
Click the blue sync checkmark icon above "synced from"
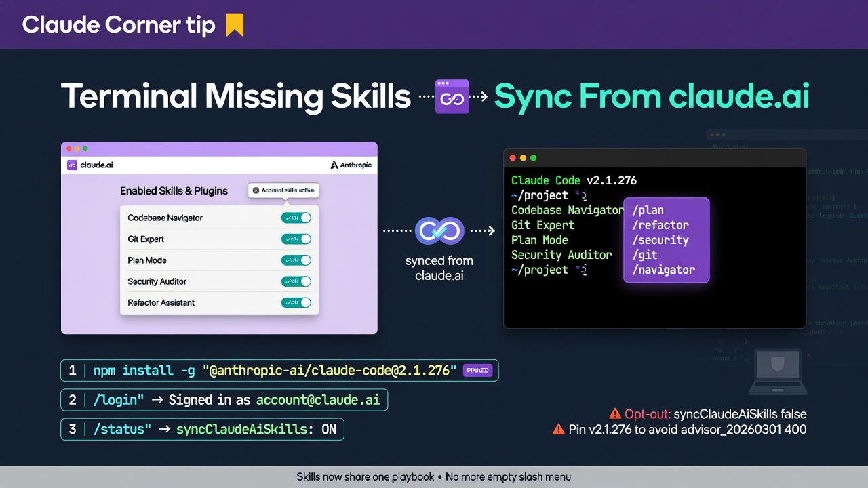point(439,230)
